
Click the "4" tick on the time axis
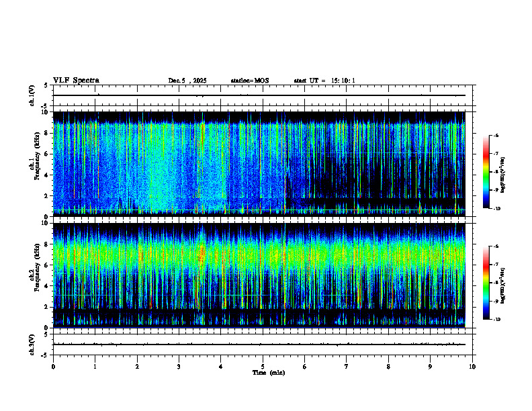[x=221, y=367]
